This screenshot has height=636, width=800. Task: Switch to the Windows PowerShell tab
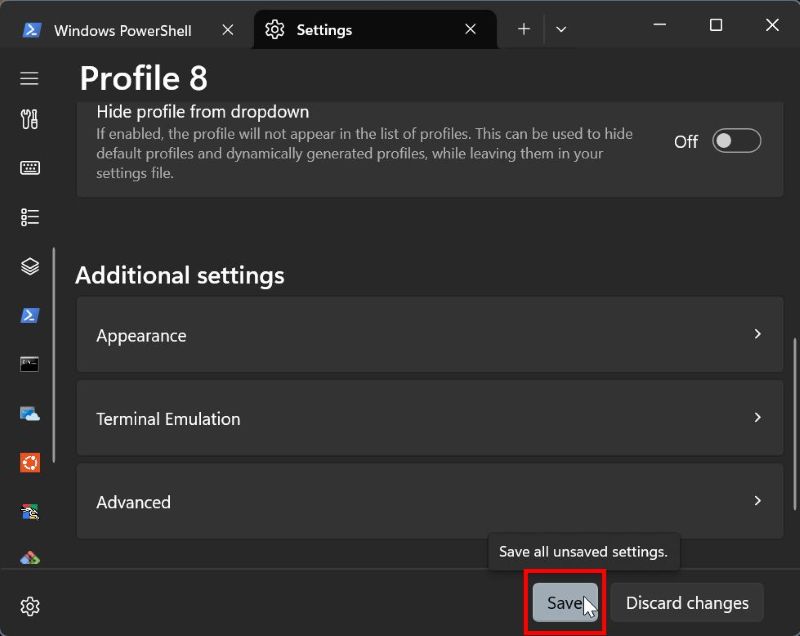(122, 30)
